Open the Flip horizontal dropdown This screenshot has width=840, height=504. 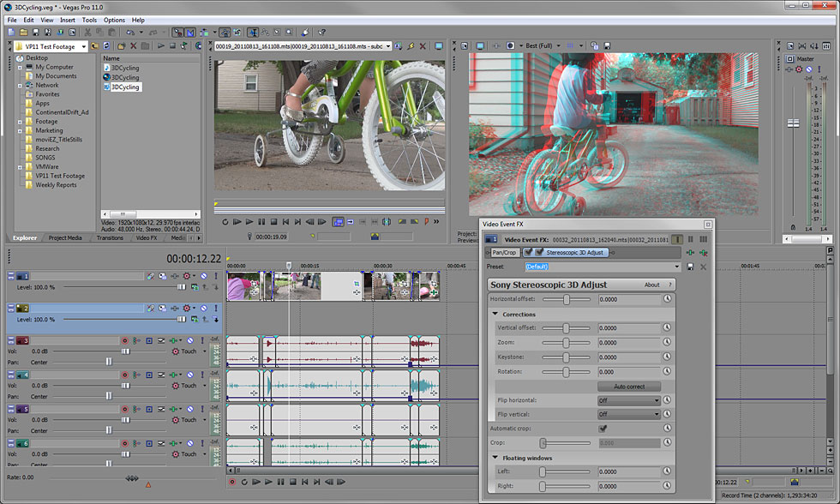coord(629,400)
